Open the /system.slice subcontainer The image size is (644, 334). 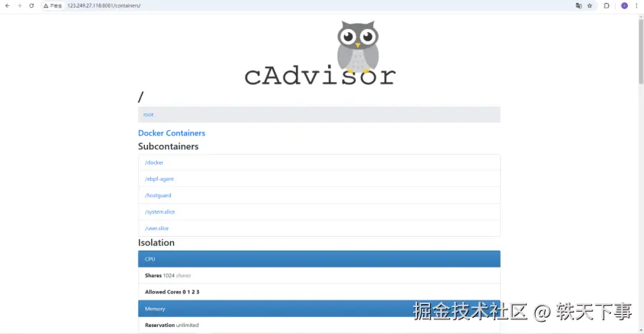coord(159,211)
